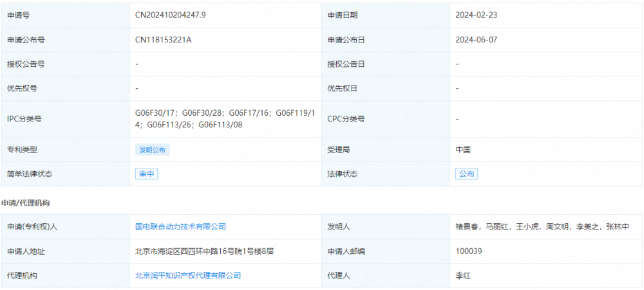Click the 授权公告号 label
This screenshot has width=644, height=290.
click(x=26, y=64)
